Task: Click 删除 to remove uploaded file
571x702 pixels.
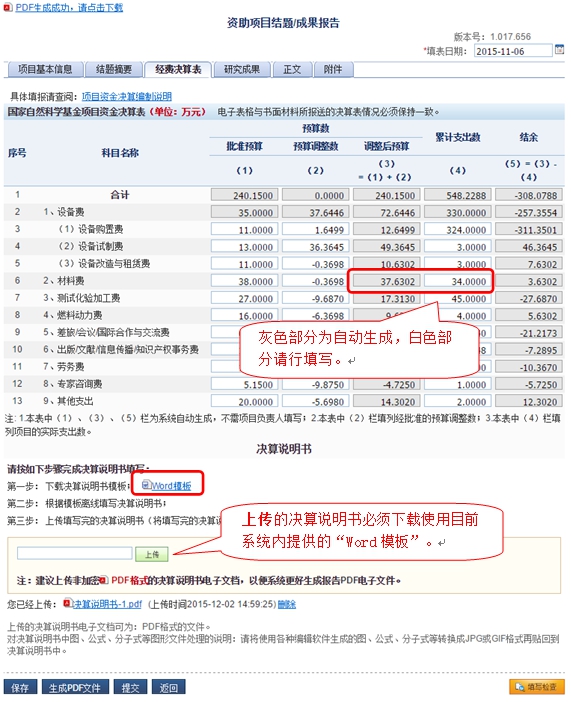Action: coord(287,604)
